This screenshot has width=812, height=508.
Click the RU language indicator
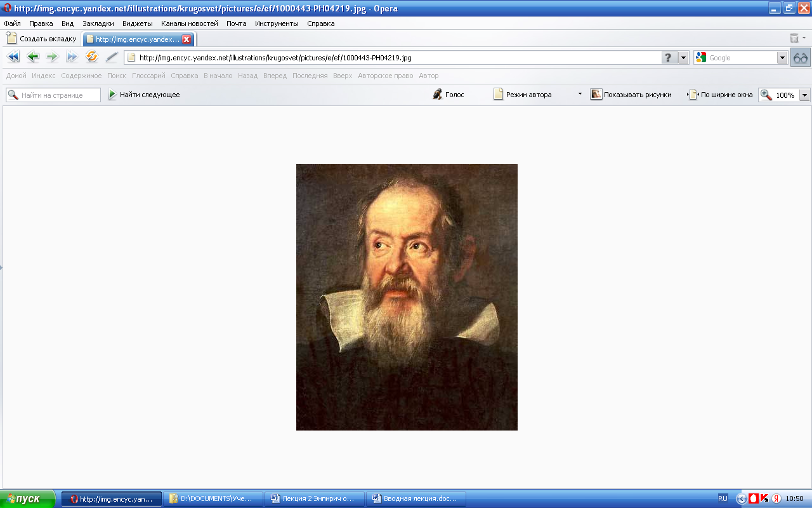[x=723, y=499]
